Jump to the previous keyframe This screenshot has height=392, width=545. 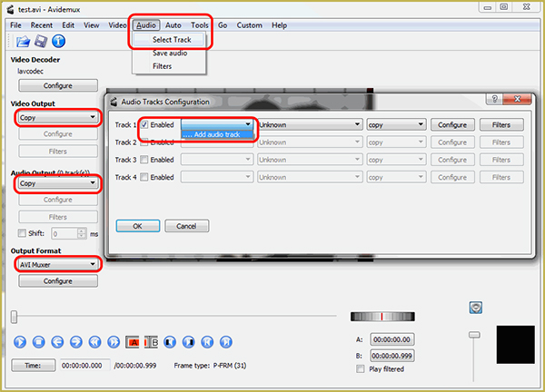coord(94,342)
